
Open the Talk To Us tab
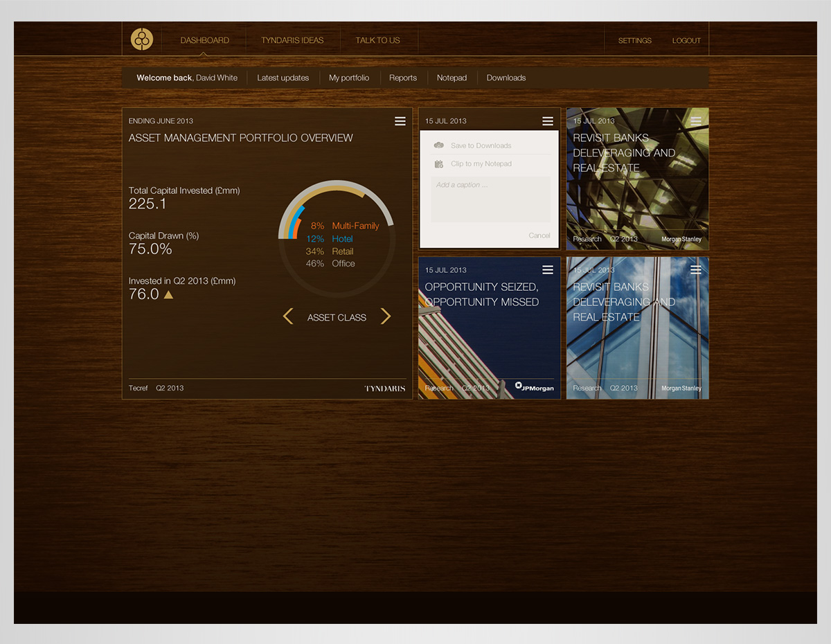[x=377, y=40]
